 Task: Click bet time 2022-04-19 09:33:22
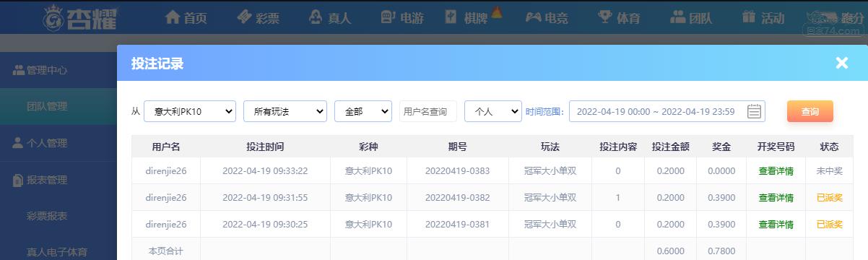coord(265,171)
